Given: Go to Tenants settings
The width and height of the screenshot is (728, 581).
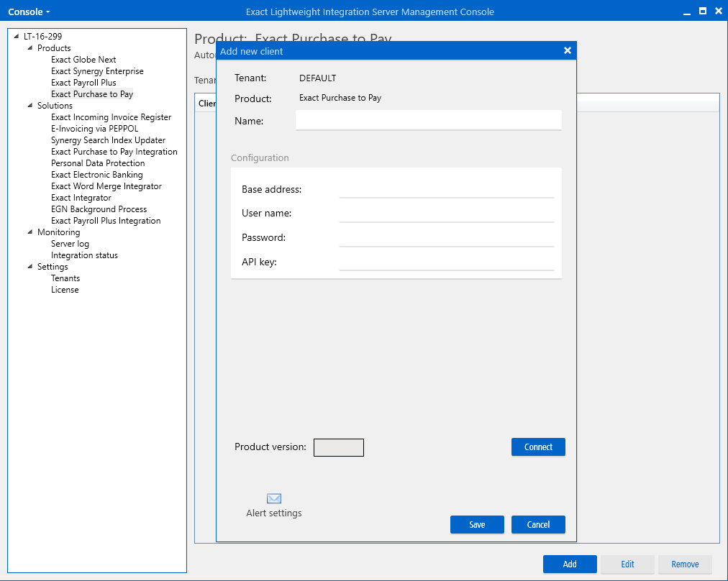Looking at the screenshot, I should tap(65, 278).
